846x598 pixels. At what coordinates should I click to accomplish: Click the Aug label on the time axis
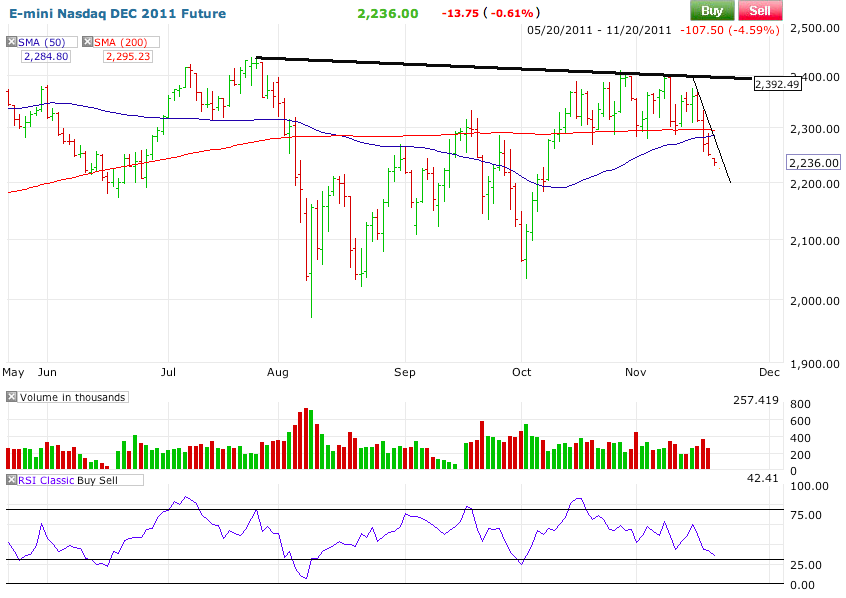click(278, 372)
